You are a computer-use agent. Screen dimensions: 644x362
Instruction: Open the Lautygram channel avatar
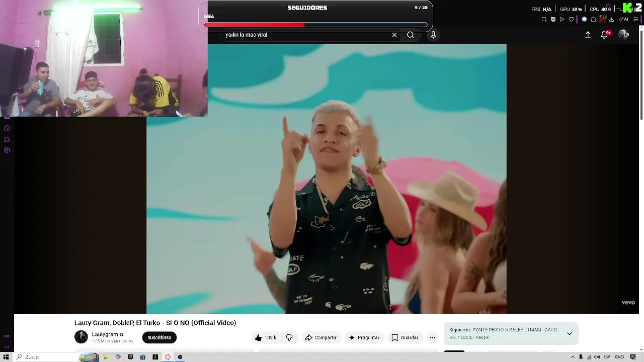[81, 337]
